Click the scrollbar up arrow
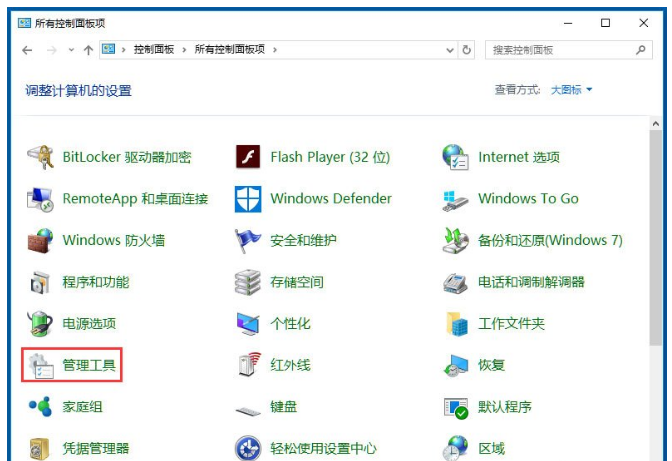This screenshot has width=672, height=461. [x=655, y=124]
